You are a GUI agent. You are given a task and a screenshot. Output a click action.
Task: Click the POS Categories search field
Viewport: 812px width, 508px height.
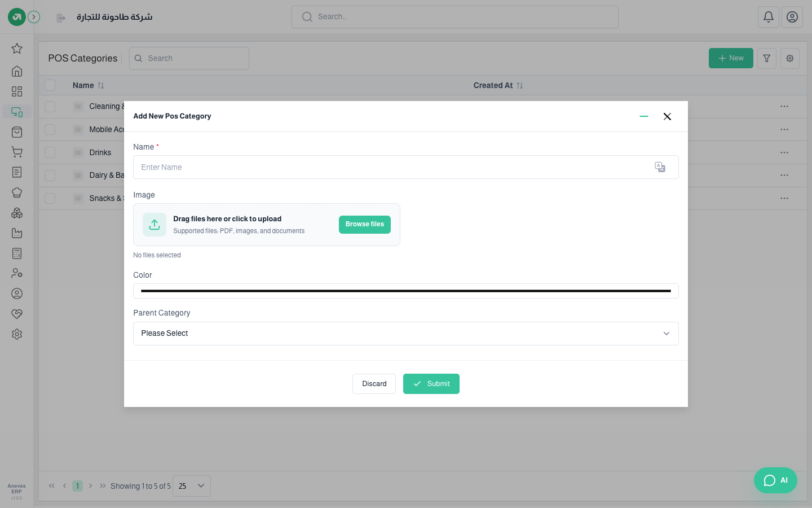[189, 58]
